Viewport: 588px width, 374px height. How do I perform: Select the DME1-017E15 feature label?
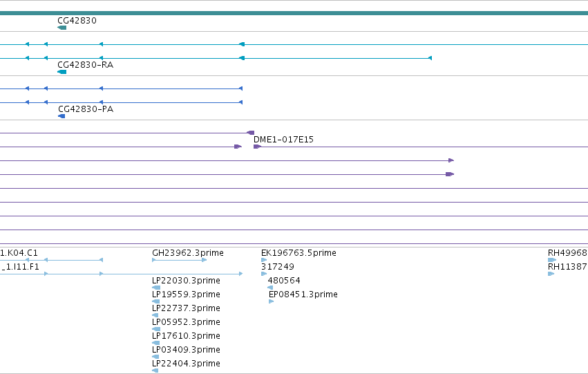point(283,140)
